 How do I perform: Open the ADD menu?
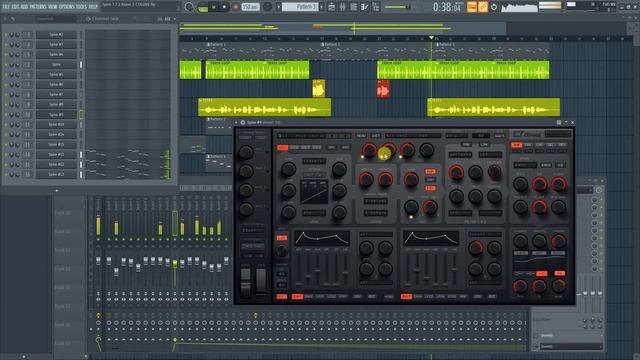point(24,7)
